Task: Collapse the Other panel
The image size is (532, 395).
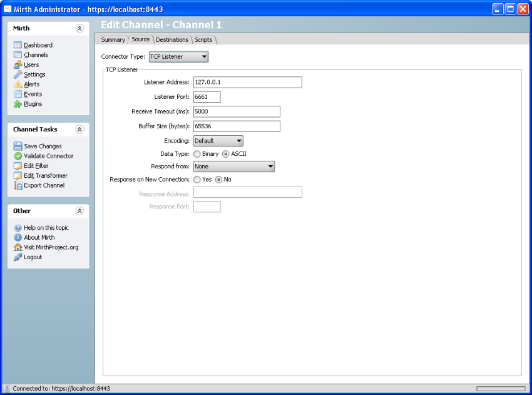Action: tap(79, 211)
